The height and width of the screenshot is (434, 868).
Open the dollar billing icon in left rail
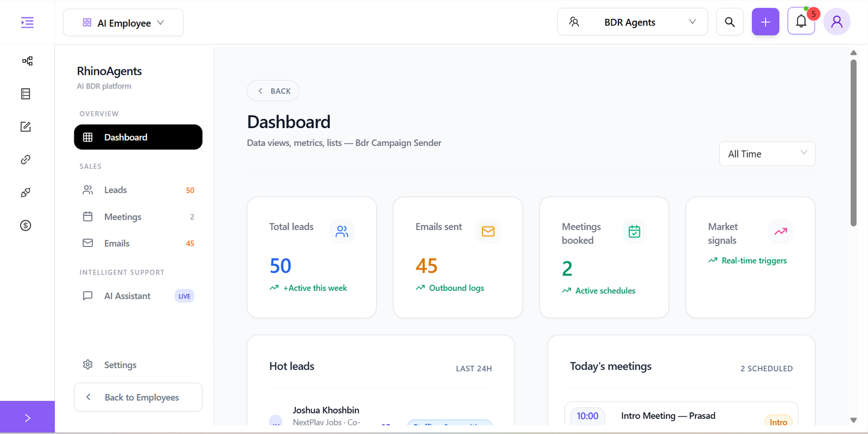pos(25,225)
